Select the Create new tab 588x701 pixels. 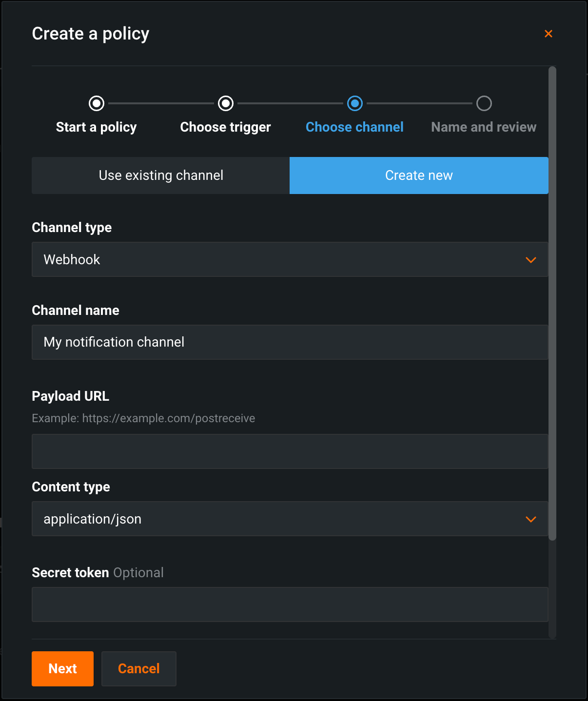[419, 175]
